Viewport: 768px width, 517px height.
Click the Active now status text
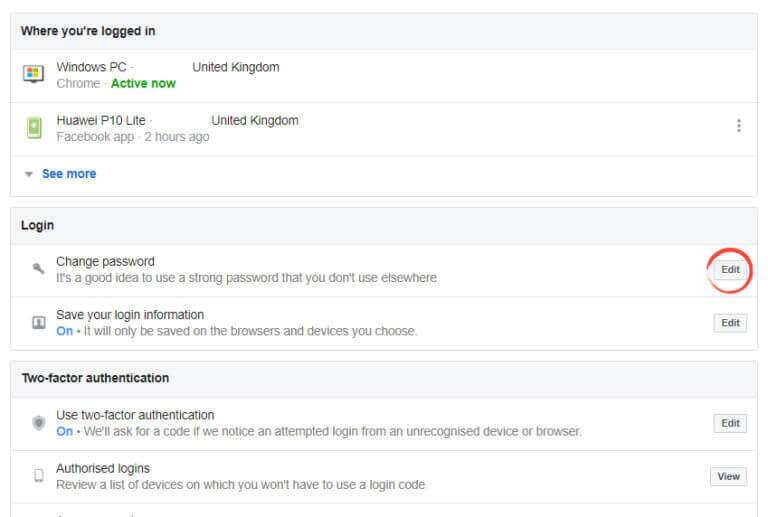143,83
